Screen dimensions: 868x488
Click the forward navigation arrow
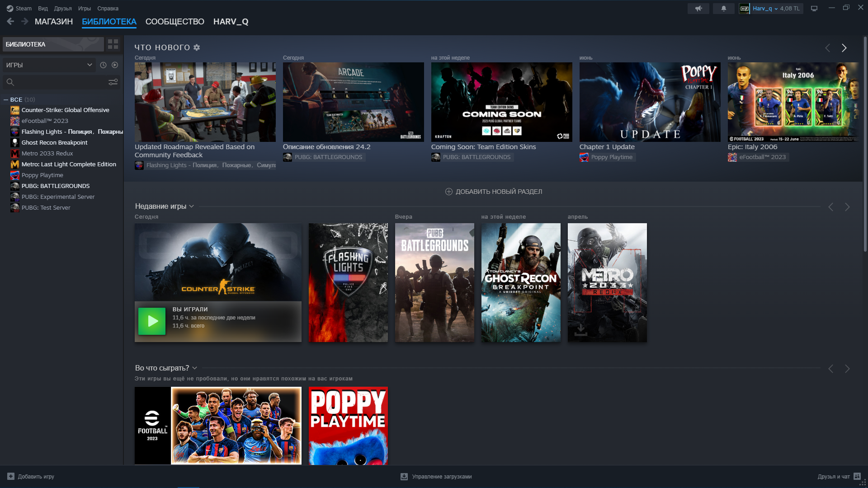point(25,21)
